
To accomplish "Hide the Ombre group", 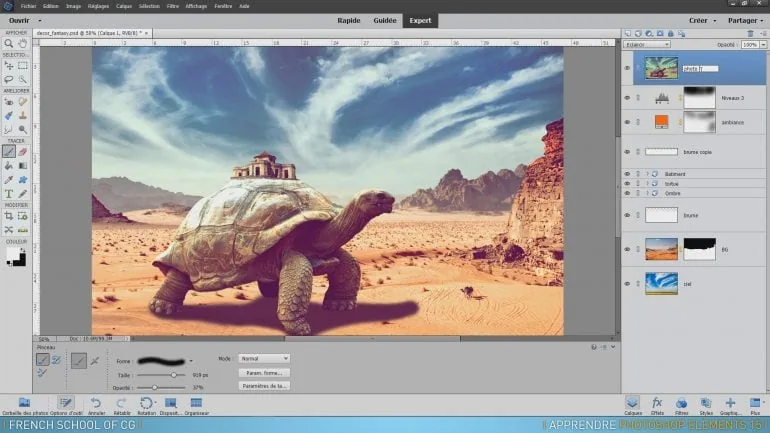I will (627, 193).
